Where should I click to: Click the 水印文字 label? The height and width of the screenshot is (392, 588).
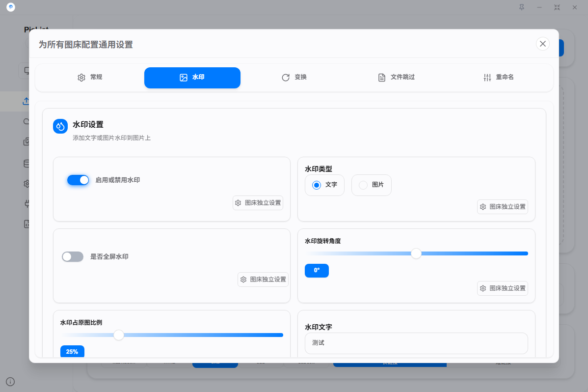click(319, 327)
